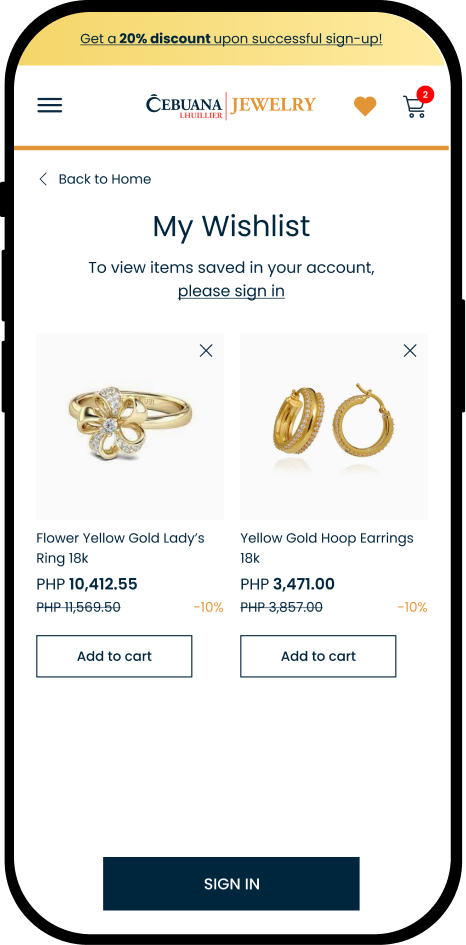
Task: Remove the Hoop Earrings from wishlist
Action: (x=410, y=351)
